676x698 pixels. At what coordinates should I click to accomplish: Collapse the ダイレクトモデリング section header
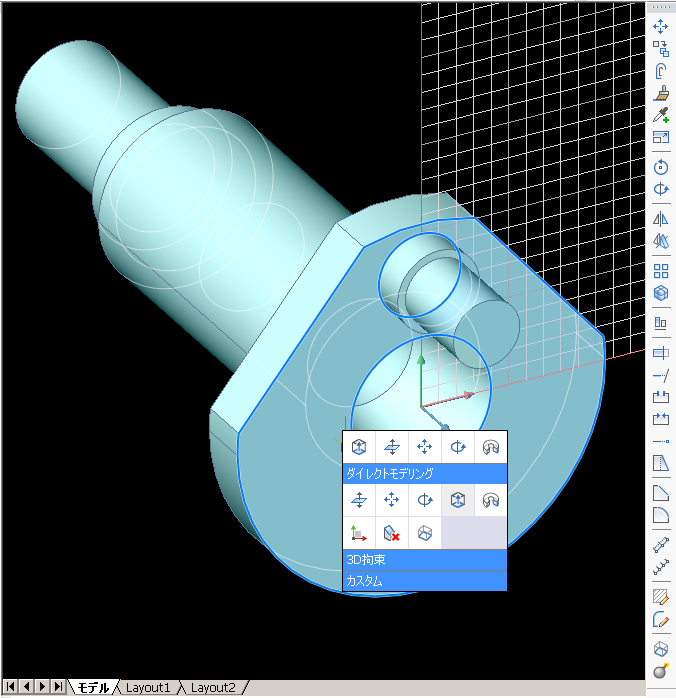425,473
